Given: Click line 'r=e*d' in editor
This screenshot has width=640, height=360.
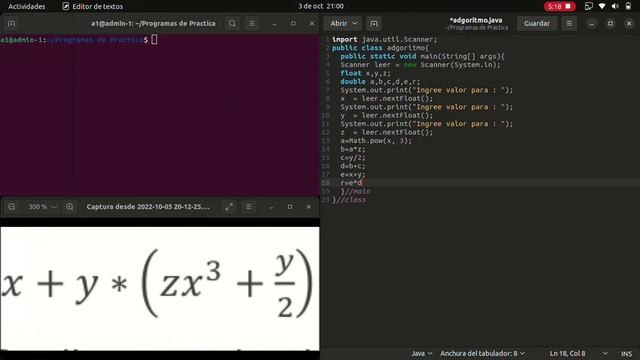Looking at the screenshot, I should (x=351, y=183).
